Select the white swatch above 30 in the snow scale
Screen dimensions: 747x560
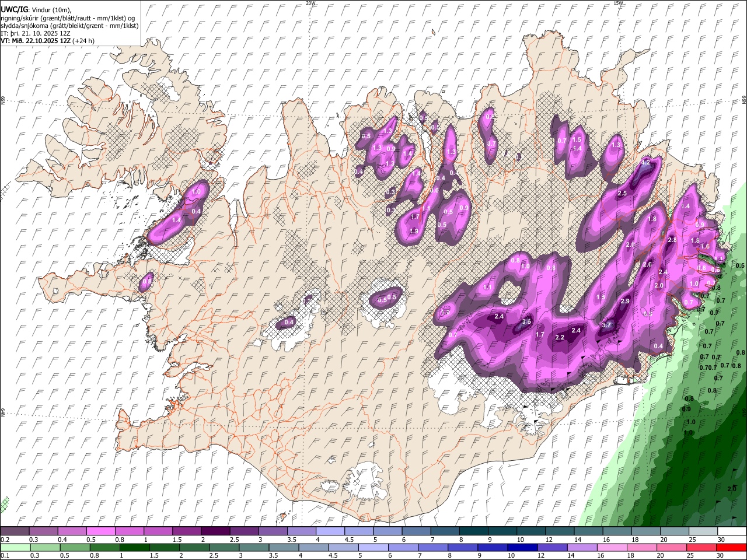731,531
